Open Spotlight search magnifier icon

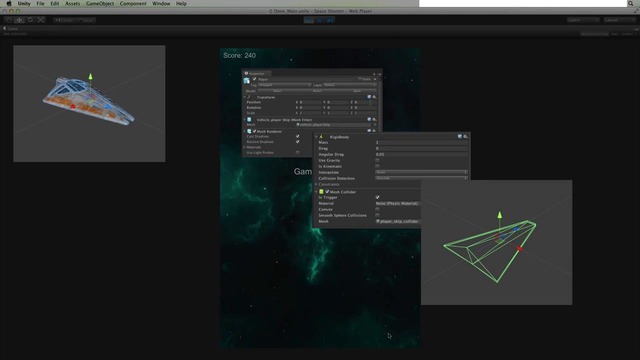631,3
